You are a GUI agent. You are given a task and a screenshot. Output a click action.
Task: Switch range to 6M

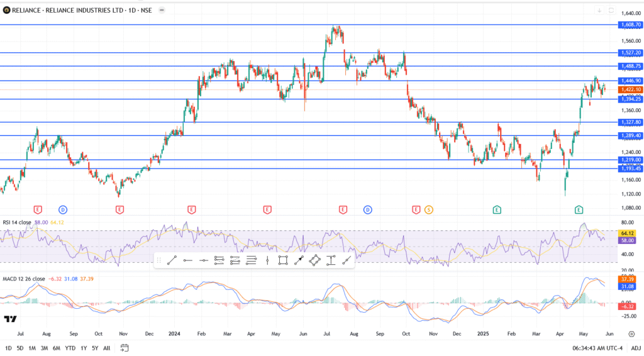tap(56, 348)
